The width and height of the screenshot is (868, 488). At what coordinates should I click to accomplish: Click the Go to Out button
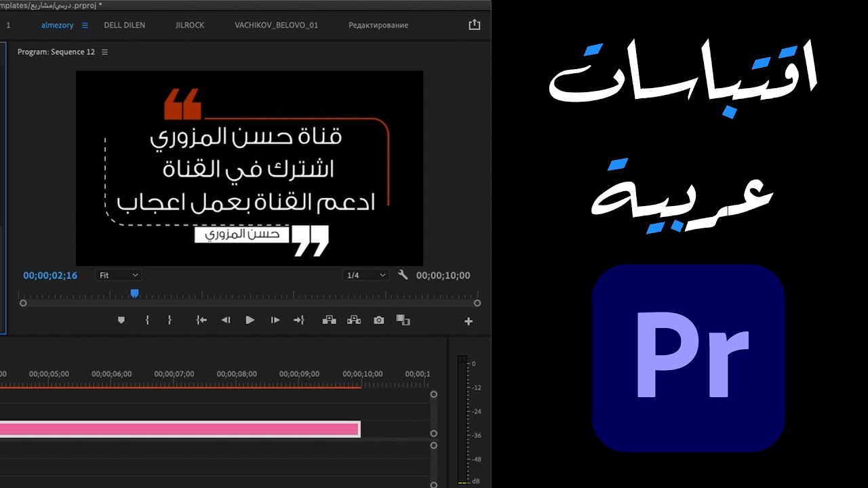(x=299, y=321)
